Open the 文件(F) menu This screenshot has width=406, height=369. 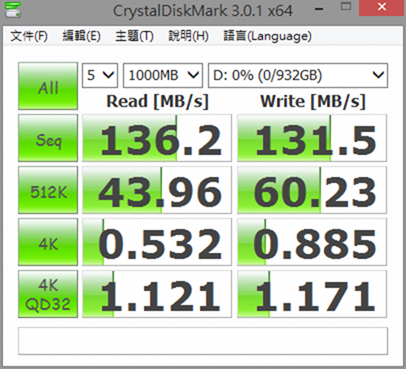point(29,36)
